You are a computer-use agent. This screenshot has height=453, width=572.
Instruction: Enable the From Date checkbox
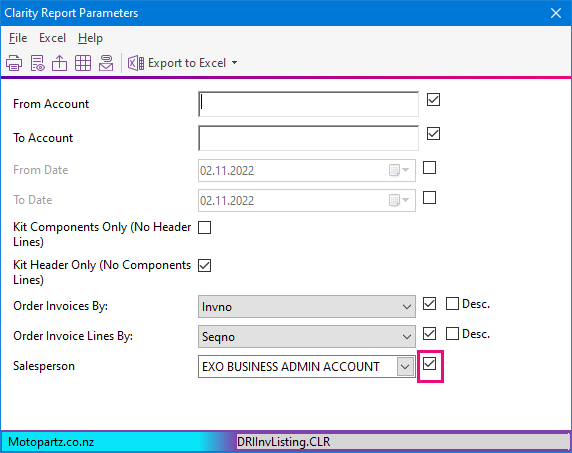(429, 168)
